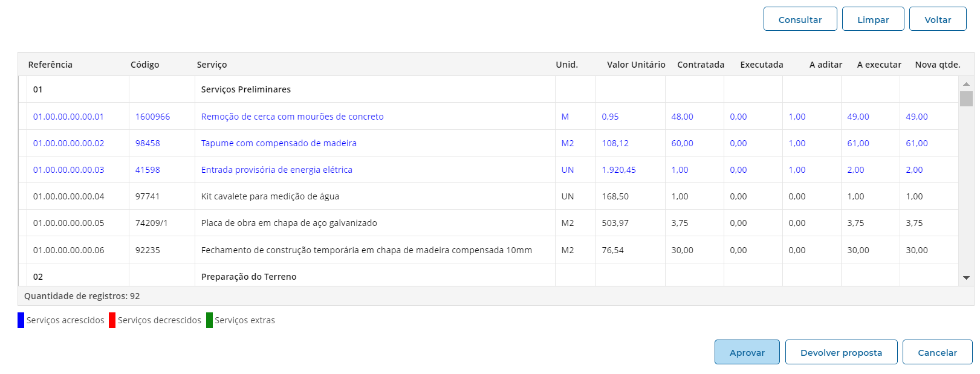
Task: Select the Preparação do Terreno group row
Action: pos(248,277)
